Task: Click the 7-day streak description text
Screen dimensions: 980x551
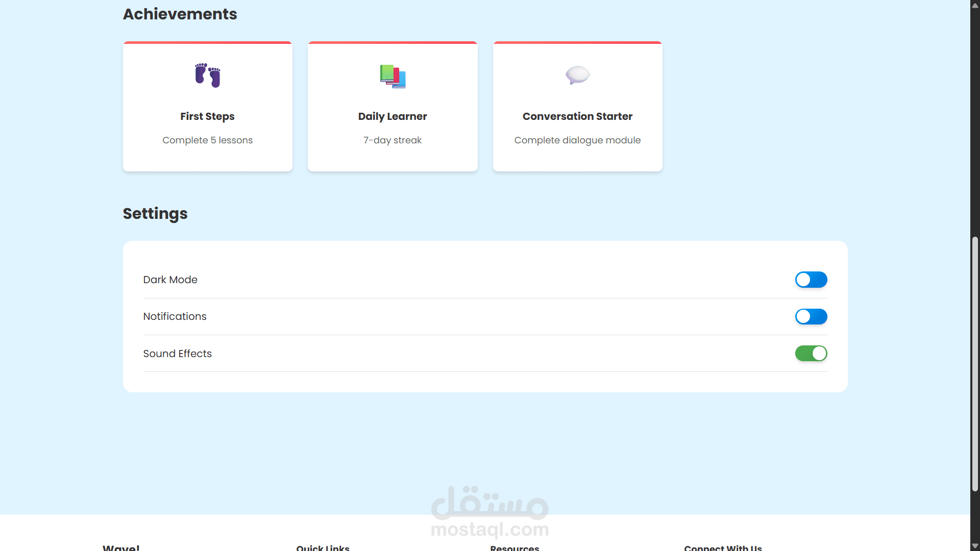Action: tap(393, 140)
